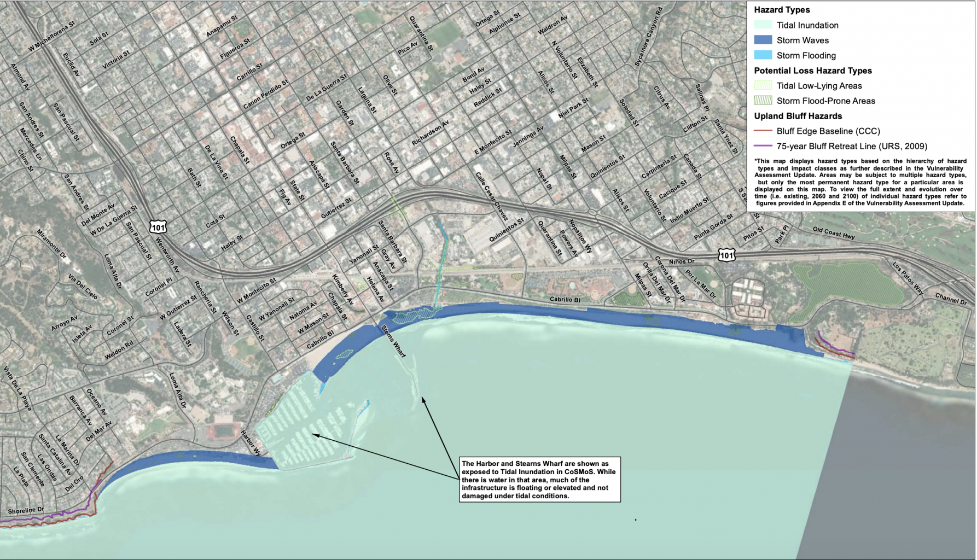Click the Harbor and Stearns Wharf callout box

[x=540, y=480]
